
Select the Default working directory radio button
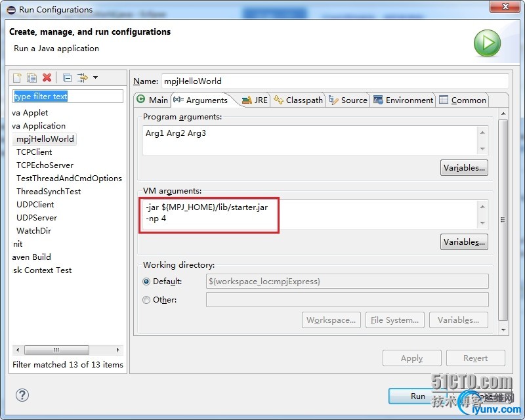pyautogui.click(x=146, y=282)
